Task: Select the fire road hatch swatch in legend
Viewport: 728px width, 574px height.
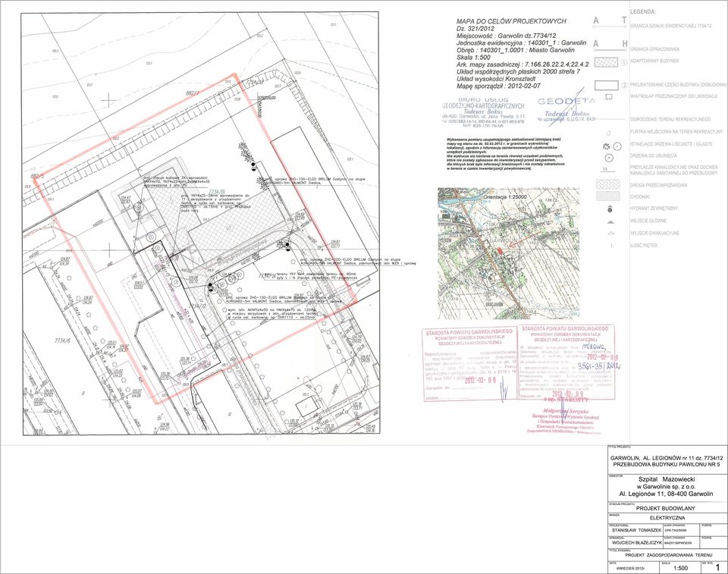Action: [x=607, y=184]
